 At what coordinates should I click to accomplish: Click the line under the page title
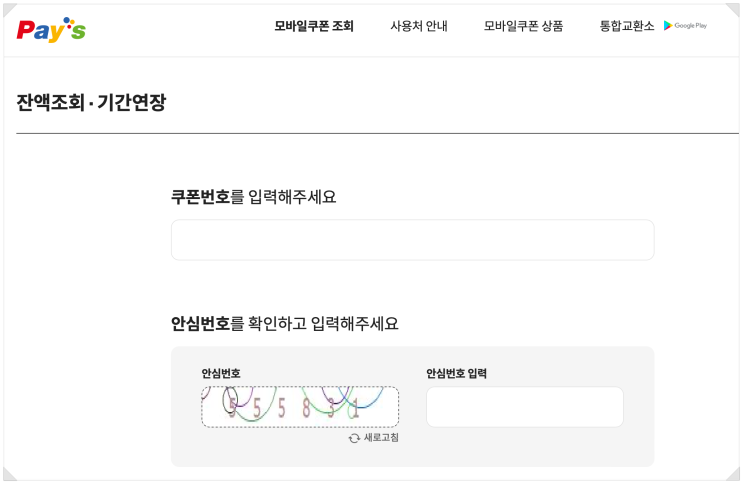[x=377, y=133]
